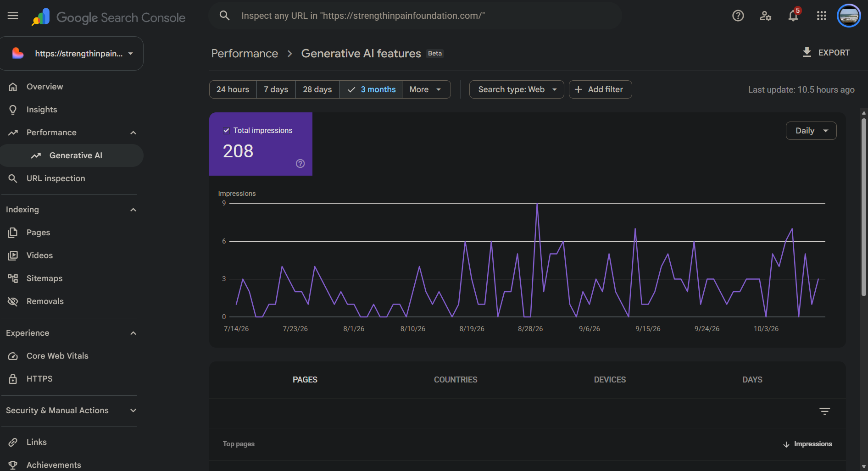Open the Help question mark icon
The width and height of the screenshot is (868, 471).
click(738, 16)
